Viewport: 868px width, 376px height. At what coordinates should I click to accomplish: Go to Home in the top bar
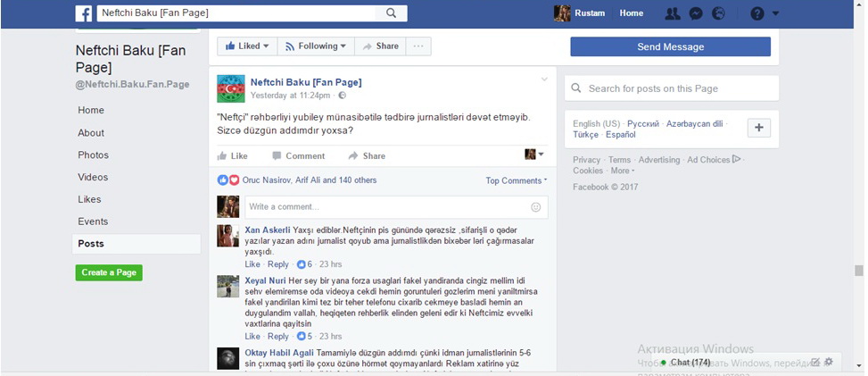pos(631,13)
